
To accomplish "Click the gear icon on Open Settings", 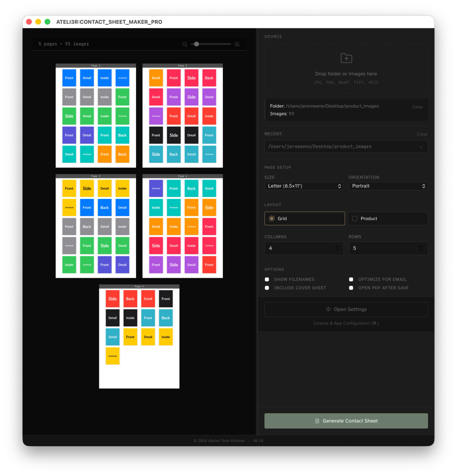I will coord(328,309).
